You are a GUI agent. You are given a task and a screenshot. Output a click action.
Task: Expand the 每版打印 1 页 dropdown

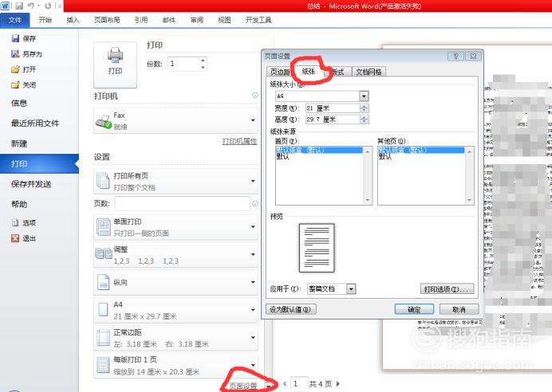click(x=253, y=365)
